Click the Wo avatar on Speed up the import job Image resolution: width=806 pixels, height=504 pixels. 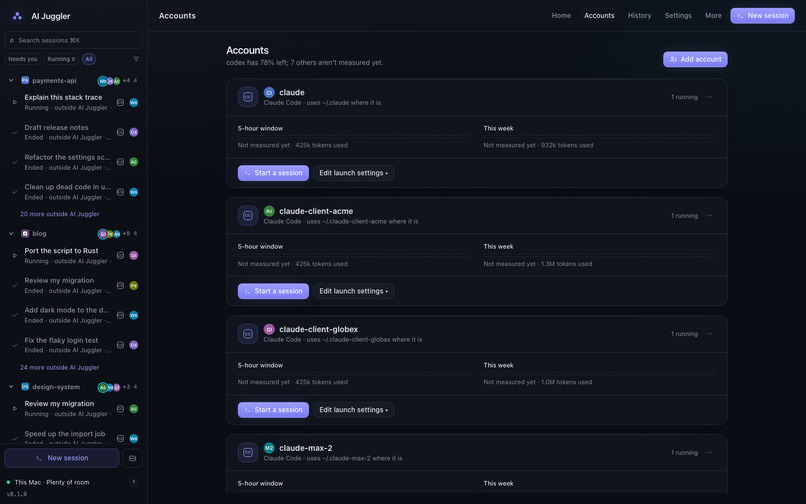134,439
